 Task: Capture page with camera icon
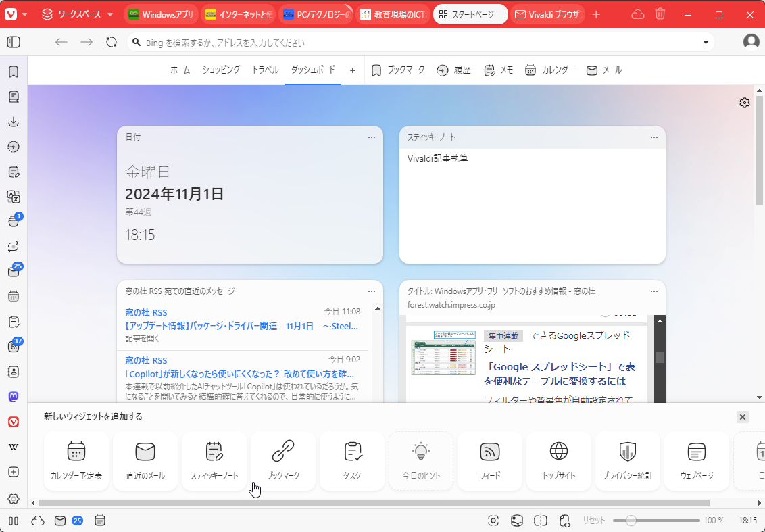[493, 521]
